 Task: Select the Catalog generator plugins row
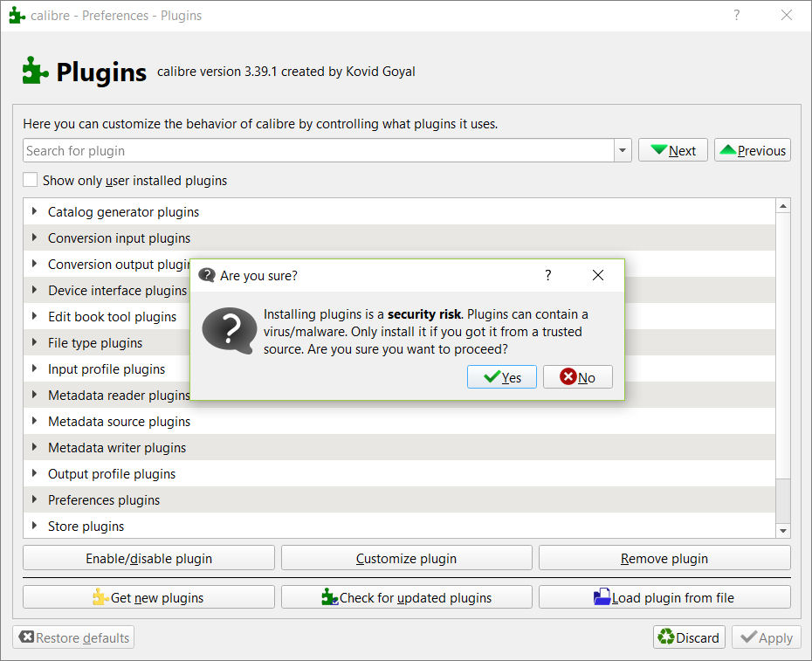pos(399,211)
